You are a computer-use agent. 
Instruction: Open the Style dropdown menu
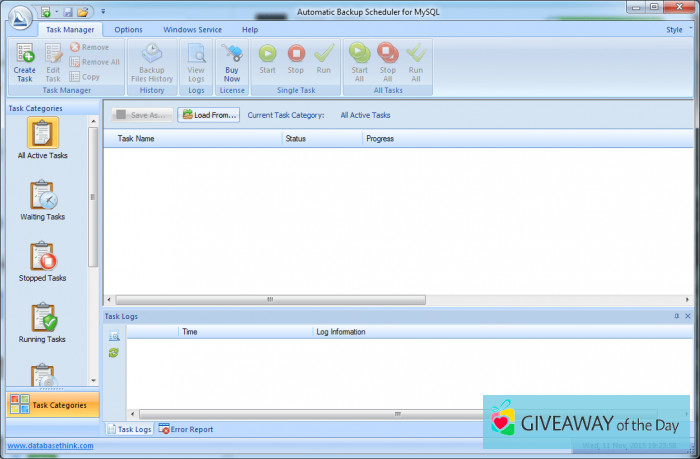674,30
